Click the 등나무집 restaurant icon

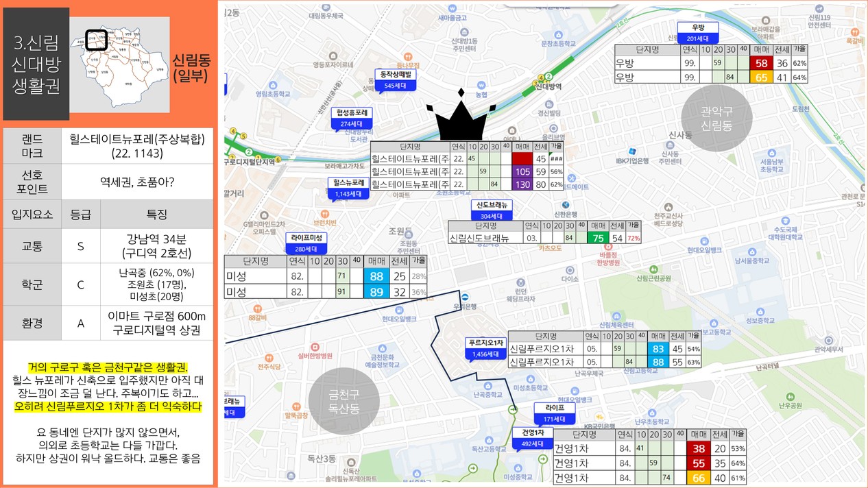point(407,57)
